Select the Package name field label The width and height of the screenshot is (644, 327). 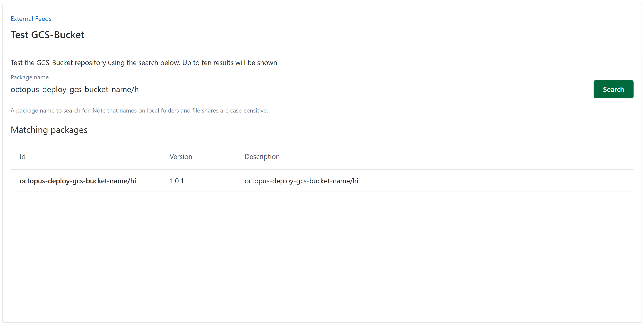coord(29,77)
